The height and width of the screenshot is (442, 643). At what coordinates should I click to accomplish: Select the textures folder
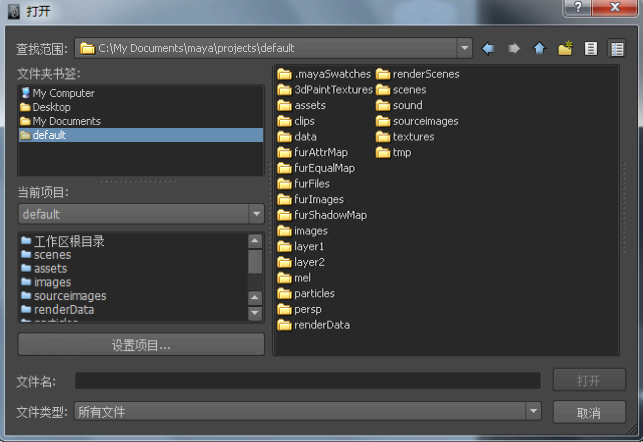pos(405,137)
